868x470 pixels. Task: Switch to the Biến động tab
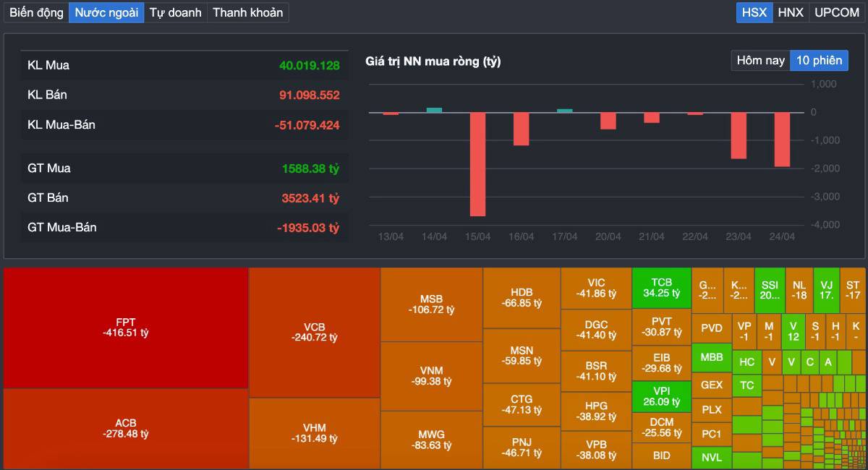tap(37, 12)
